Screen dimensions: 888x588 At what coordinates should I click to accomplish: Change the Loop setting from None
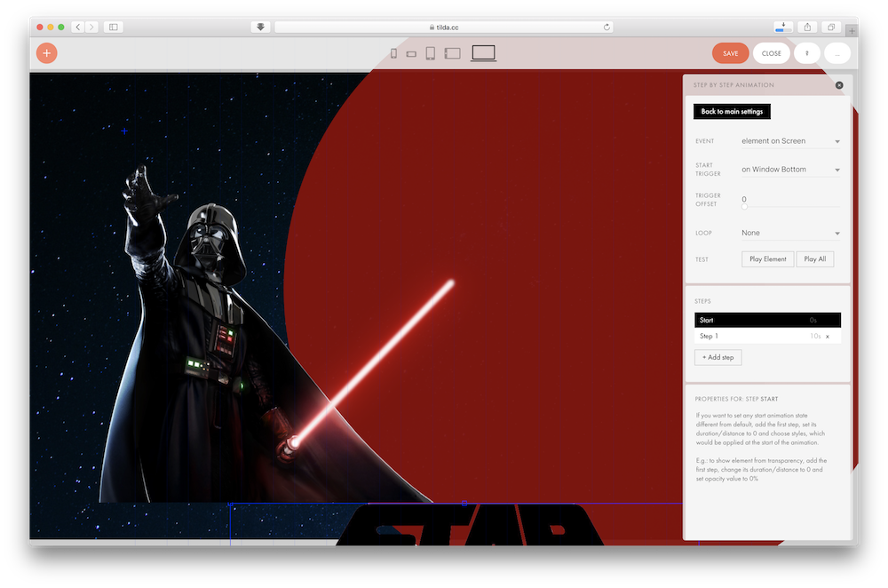click(x=790, y=232)
